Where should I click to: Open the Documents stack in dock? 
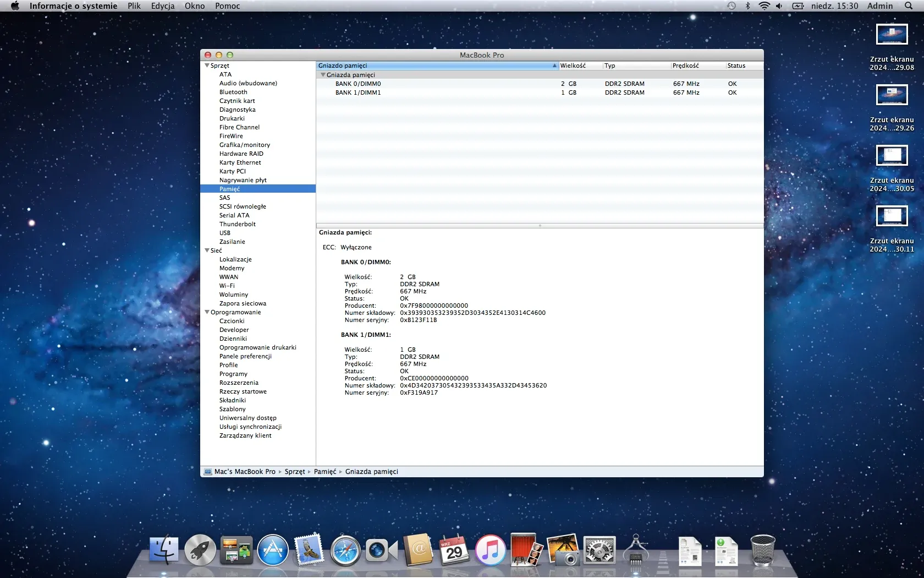point(690,551)
